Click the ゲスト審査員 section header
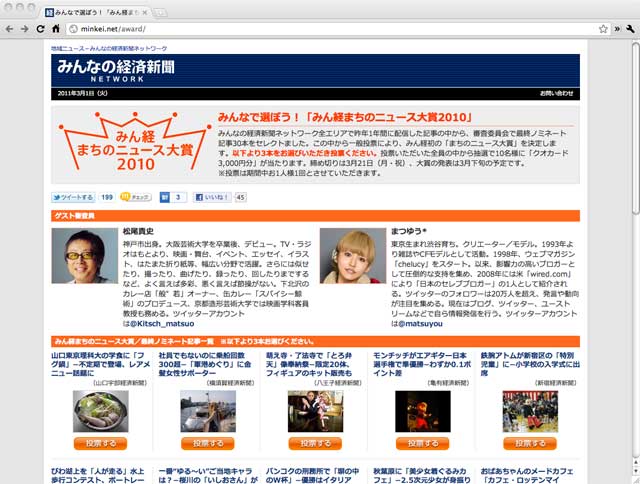Screen dimensions: 640x484 click(x=315, y=216)
